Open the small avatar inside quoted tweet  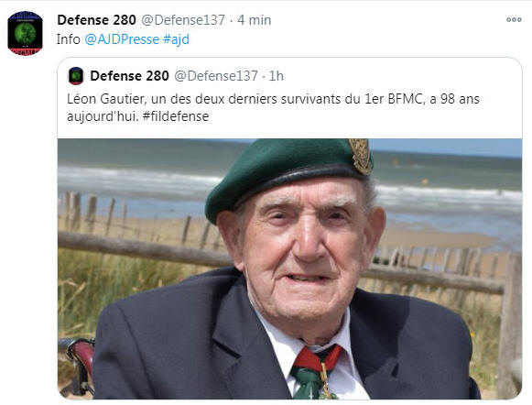coord(76,76)
